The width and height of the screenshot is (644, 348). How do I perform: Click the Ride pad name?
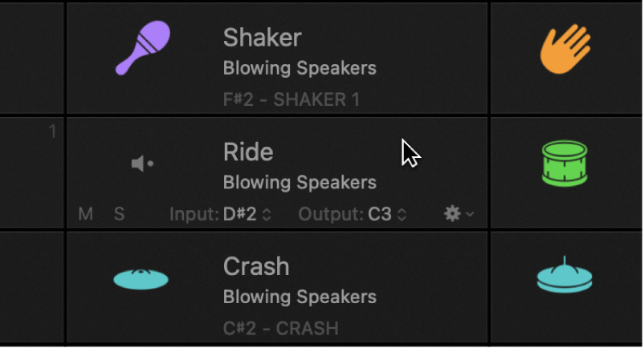[248, 152]
